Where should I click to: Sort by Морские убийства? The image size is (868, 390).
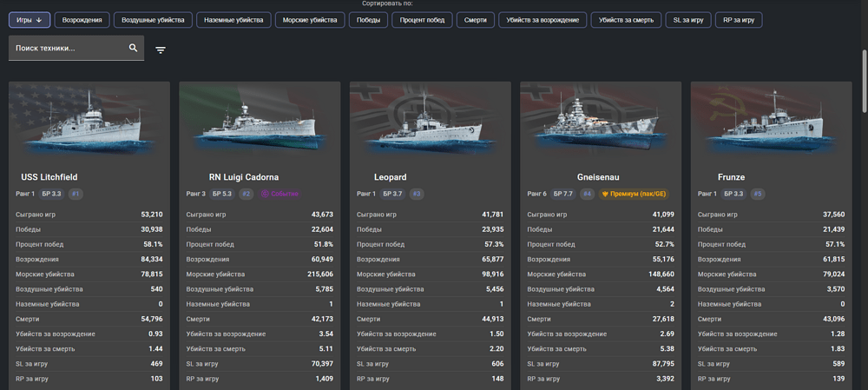(x=310, y=20)
